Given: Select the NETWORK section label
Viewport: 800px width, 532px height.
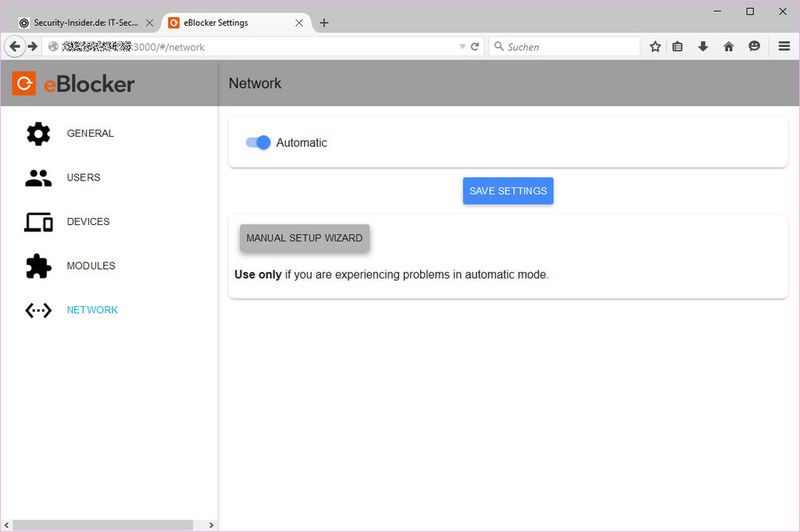Looking at the screenshot, I should (x=92, y=310).
